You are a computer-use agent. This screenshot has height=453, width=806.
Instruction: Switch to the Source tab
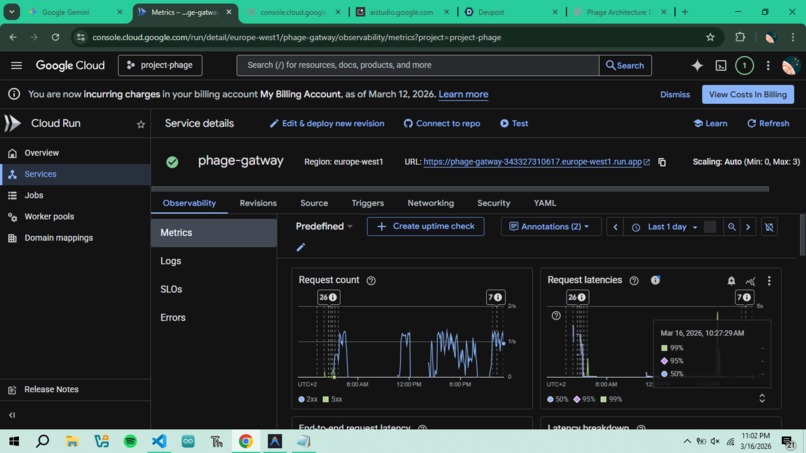pos(314,203)
